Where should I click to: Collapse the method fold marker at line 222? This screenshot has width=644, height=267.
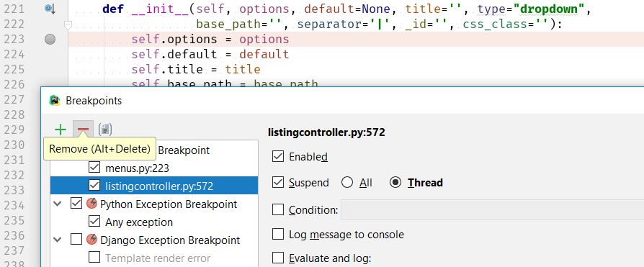pos(68,25)
